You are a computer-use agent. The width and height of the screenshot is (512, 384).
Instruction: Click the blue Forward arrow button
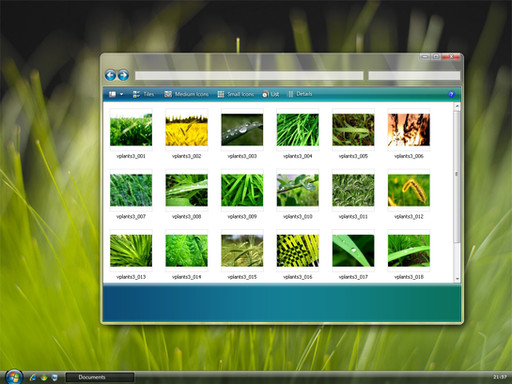point(123,75)
